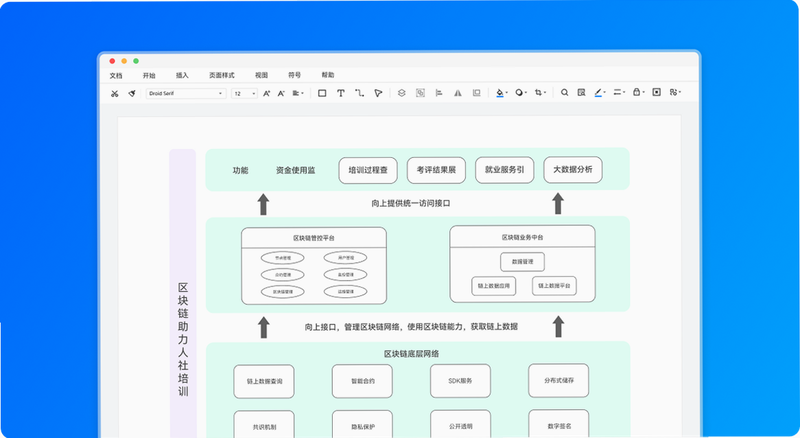Select the 考评结果展 rounded box

click(x=436, y=170)
